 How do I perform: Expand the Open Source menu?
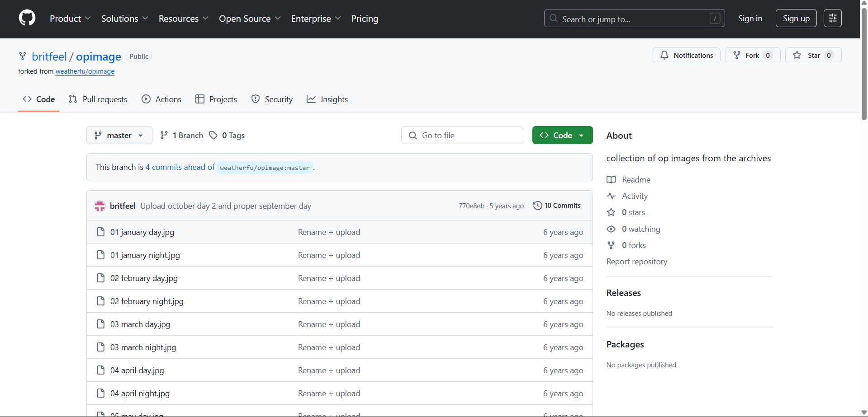pyautogui.click(x=250, y=19)
